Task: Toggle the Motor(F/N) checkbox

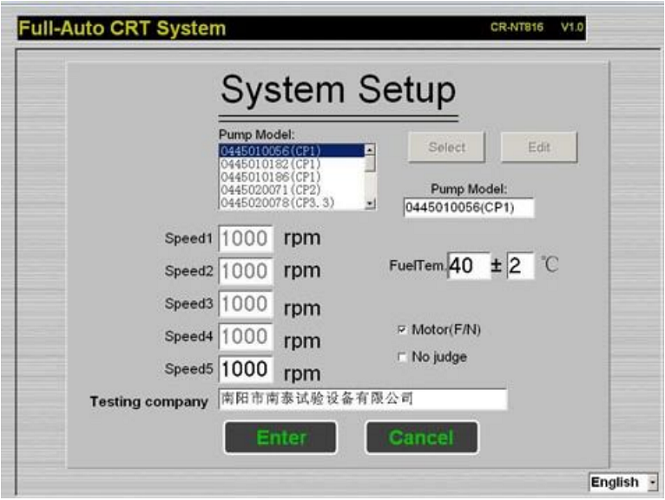Action: click(x=402, y=329)
